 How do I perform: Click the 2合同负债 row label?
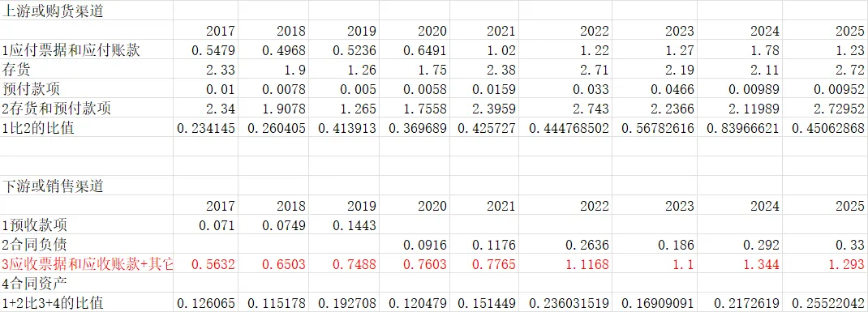pos(87,245)
